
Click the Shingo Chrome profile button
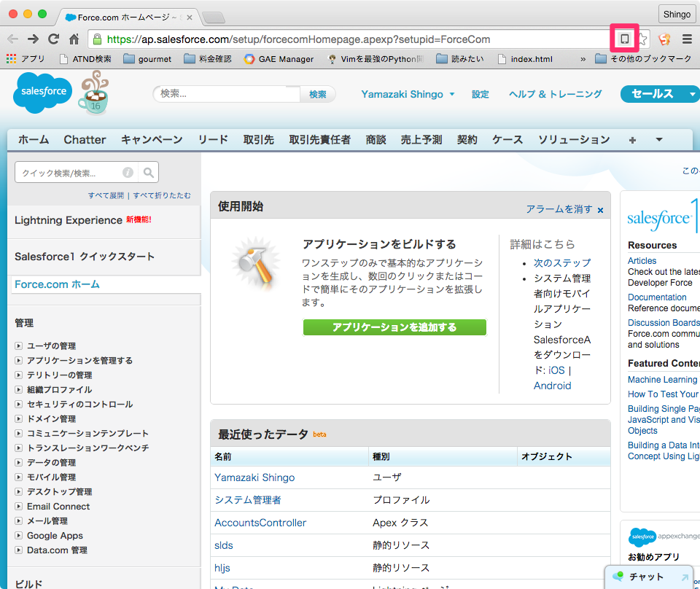(677, 15)
